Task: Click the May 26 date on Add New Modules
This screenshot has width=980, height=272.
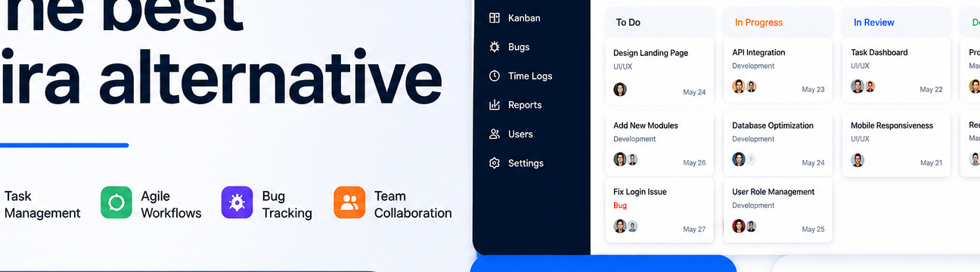Action: point(694,162)
